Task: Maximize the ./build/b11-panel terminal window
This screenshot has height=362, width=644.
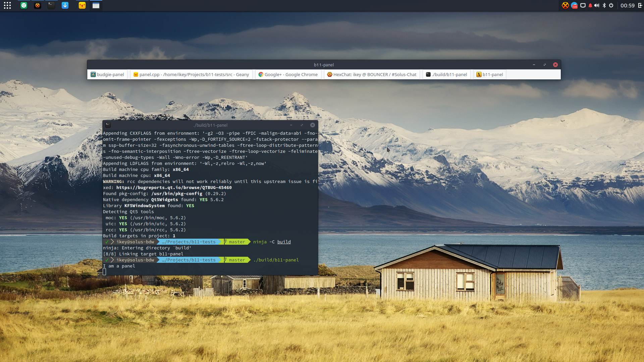Action: pos(302,125)
